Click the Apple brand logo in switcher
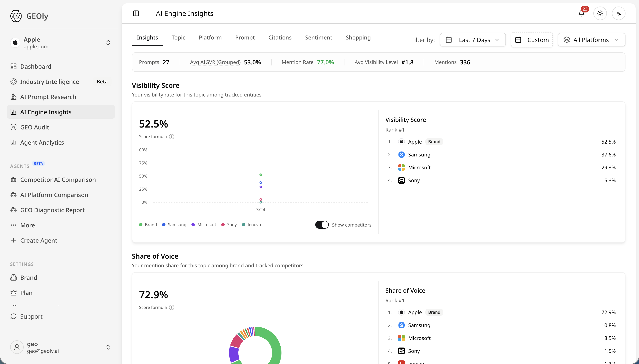 15,43
